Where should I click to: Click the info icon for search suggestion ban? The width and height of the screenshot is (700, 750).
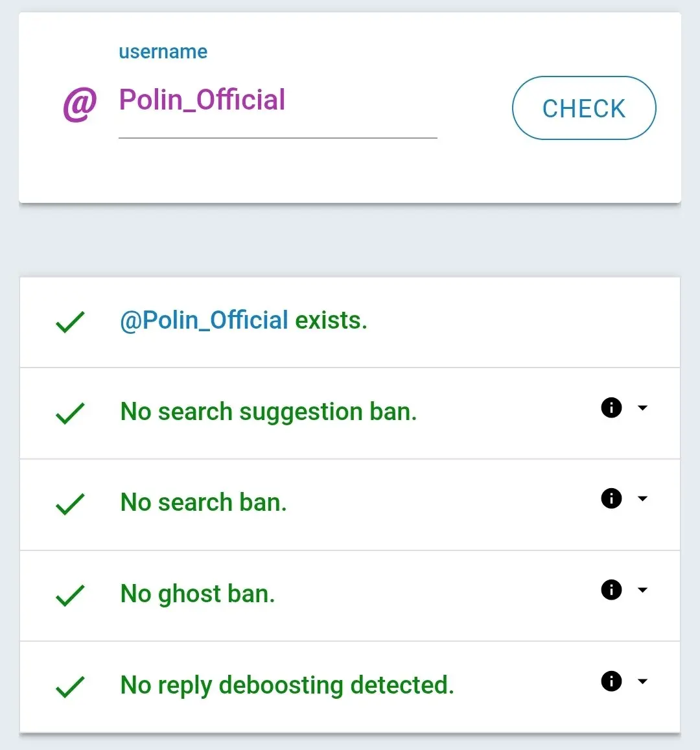point(611,408)
